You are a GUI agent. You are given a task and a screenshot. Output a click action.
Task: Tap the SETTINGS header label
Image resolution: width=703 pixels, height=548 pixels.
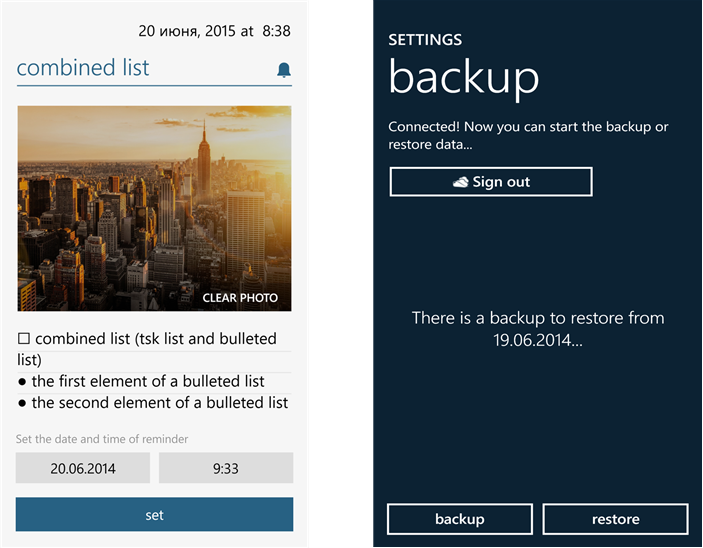[x=425, y=40]
